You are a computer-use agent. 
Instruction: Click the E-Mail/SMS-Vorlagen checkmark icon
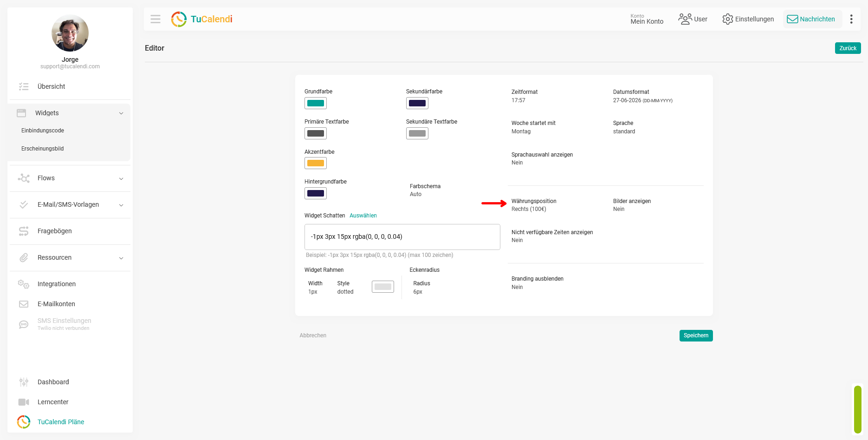point(24,204)
